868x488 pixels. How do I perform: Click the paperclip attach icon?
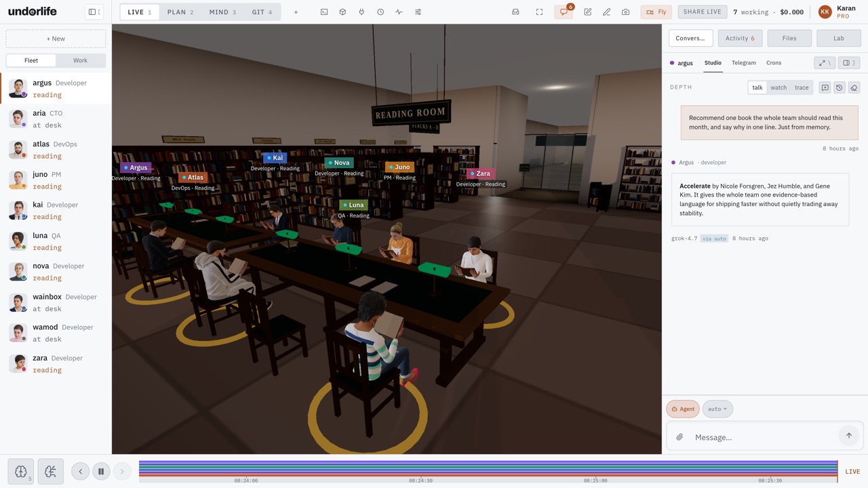[679, 437]
